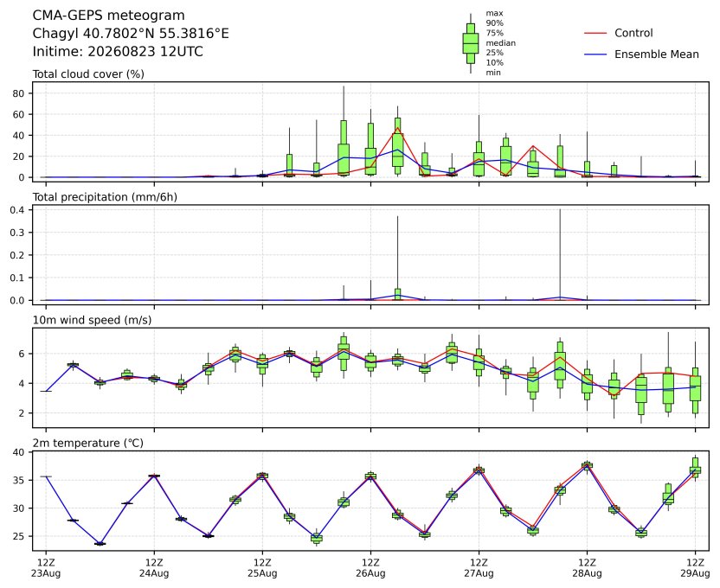Viewport: 720px width, 588px height.
Task: Click the '12Z 27Aug' axis label
Action: click(479, 568)
